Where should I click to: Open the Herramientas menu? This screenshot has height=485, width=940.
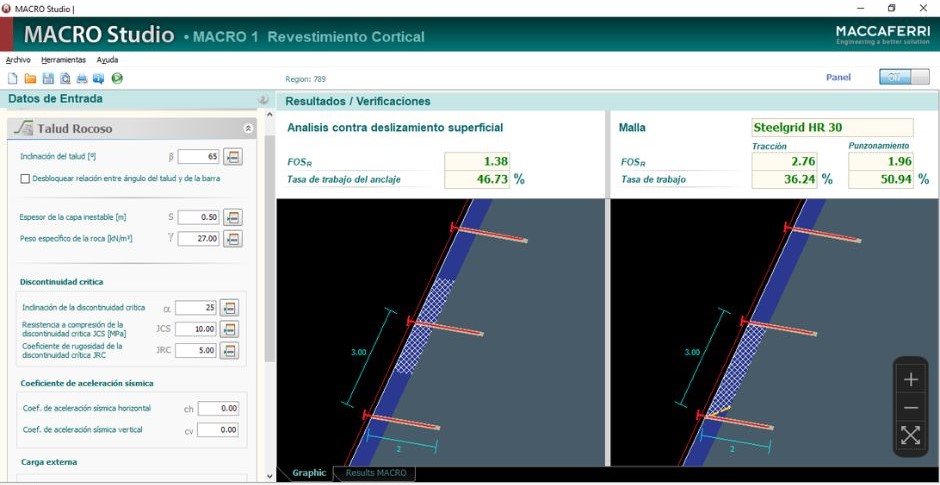(63, 60)
